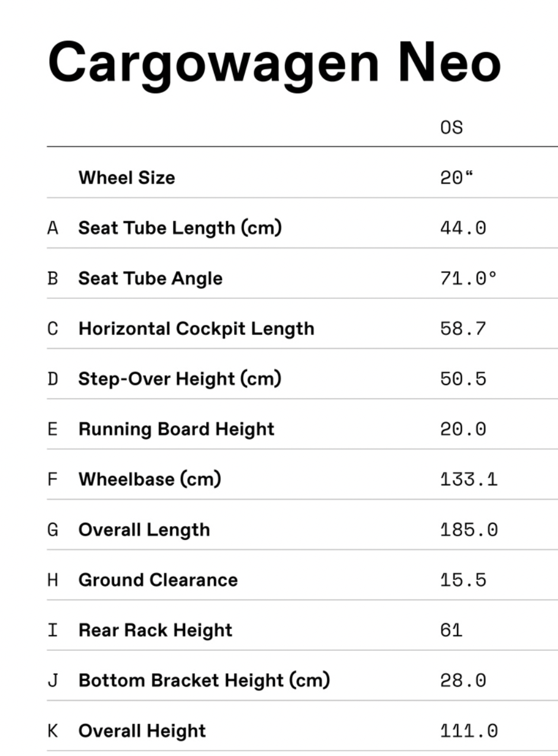This screenshot has width=558, height=756.
Task: Click the 71.0° angle value
Action: (x=468, y=278)
